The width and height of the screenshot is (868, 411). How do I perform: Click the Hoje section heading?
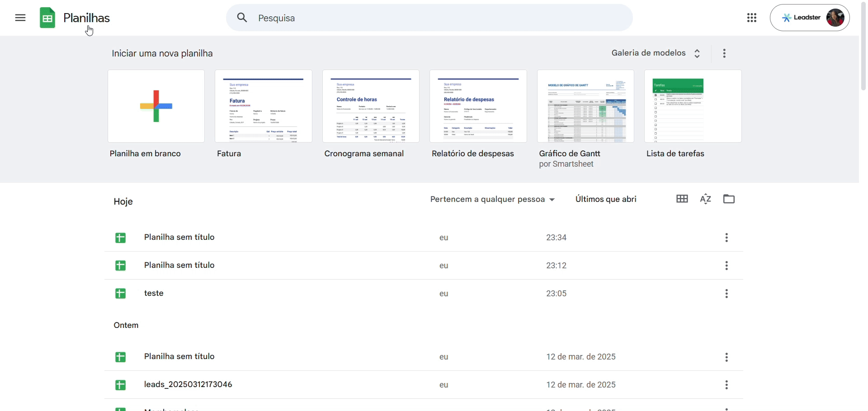pos(123,201)
